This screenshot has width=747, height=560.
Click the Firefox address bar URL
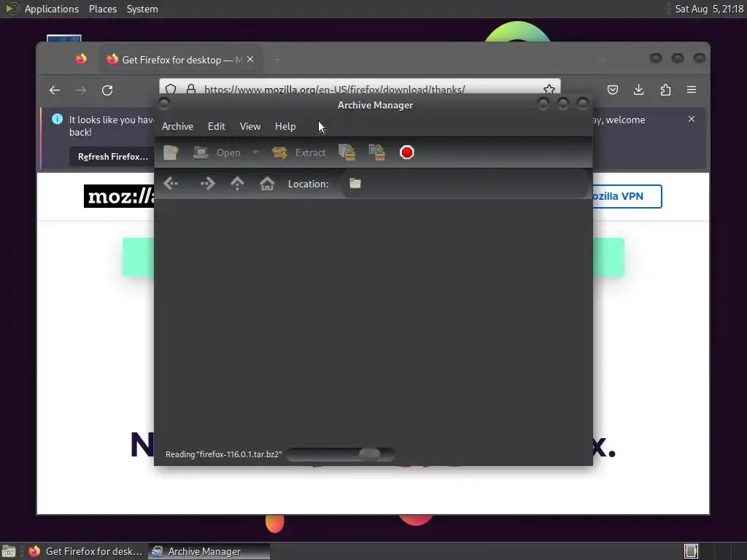click(x=334, y=90)
